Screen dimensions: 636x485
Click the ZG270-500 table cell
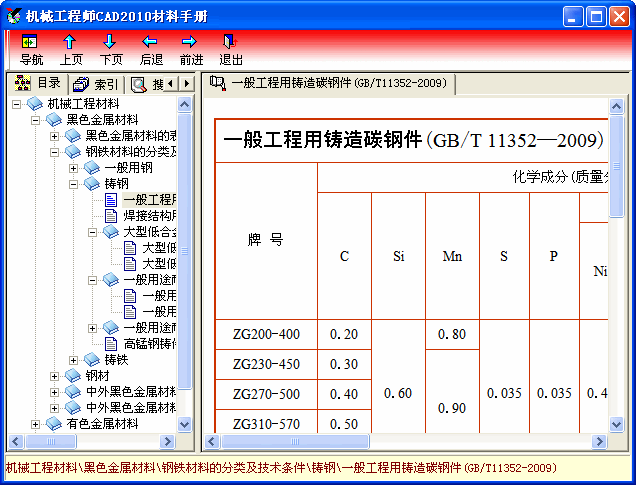pyautogui.click(x=266, y=395)
